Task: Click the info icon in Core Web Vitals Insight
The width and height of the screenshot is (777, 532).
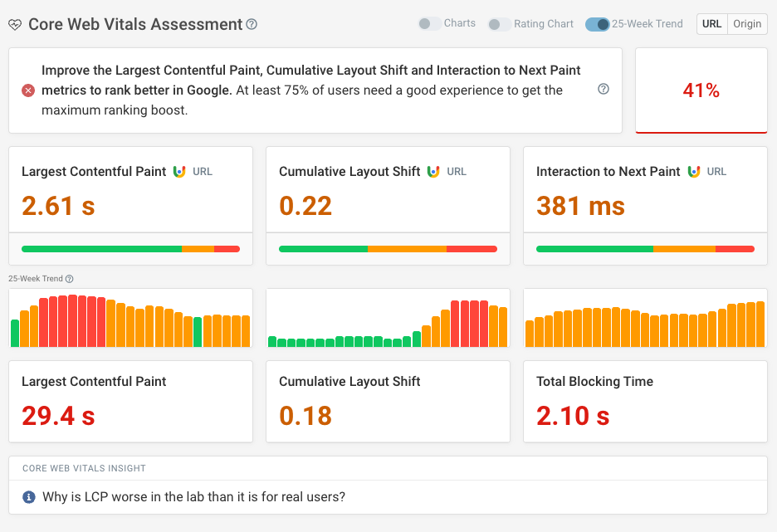Action: pyautogui.click(x=29, y=497)
